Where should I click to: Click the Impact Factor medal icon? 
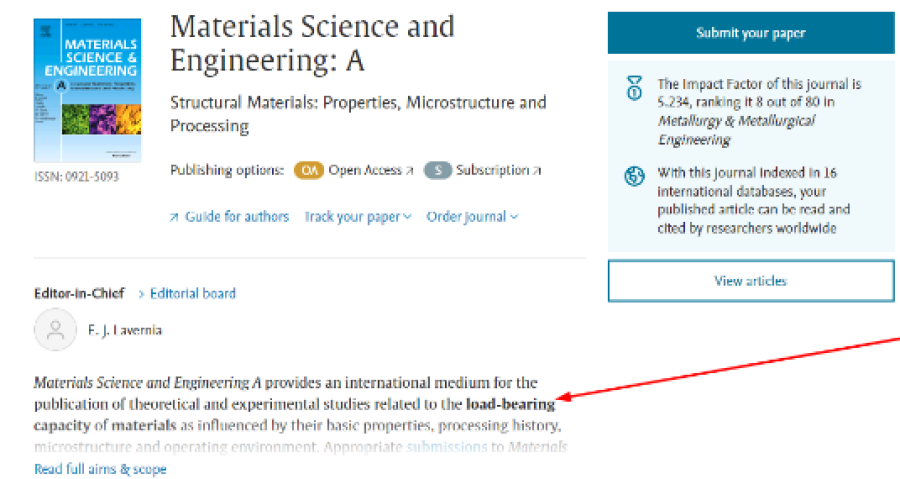(634, 88)
